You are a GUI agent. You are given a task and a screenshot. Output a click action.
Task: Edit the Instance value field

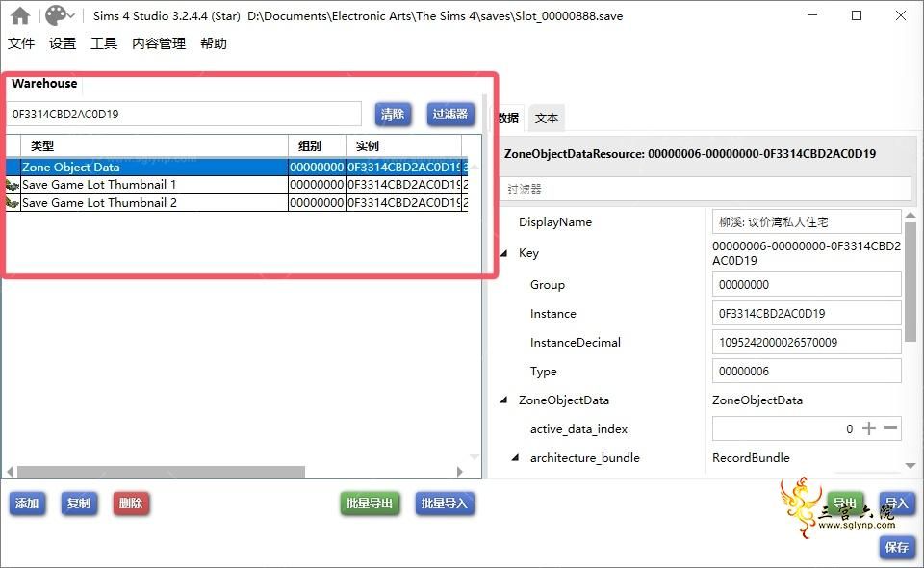tap(807, 314)
